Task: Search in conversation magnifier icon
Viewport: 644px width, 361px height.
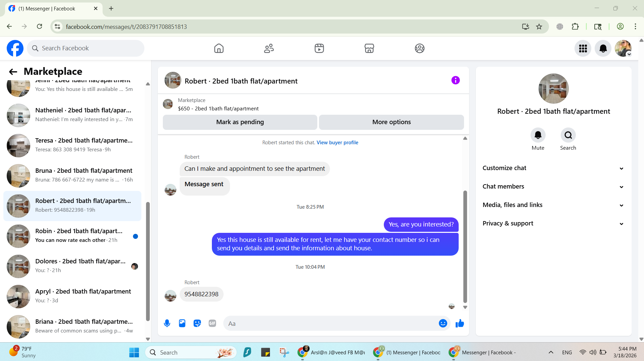Action: coord(568,135)
